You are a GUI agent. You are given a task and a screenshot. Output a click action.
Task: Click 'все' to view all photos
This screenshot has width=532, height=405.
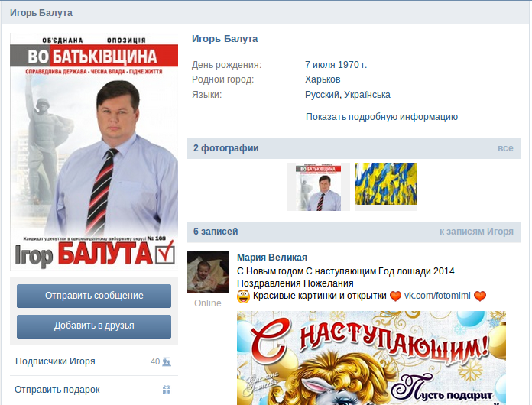(505, 148)
